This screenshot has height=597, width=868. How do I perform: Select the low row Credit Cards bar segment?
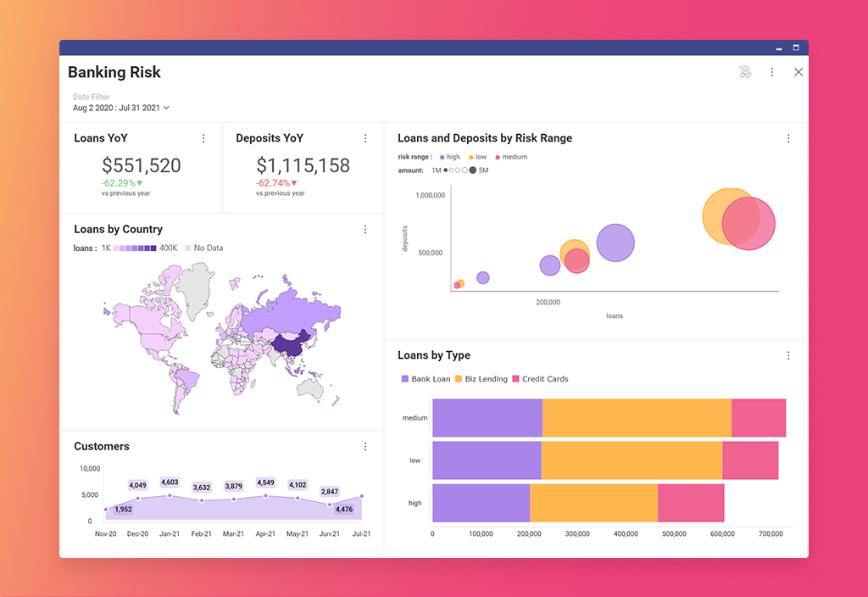(750, 460)
